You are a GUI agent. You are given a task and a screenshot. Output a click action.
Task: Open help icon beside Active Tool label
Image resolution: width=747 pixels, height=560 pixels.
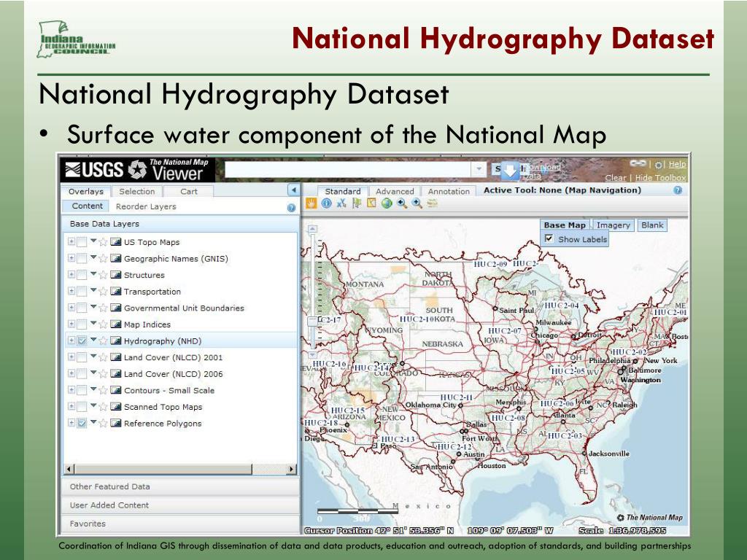tap(678, 190)
